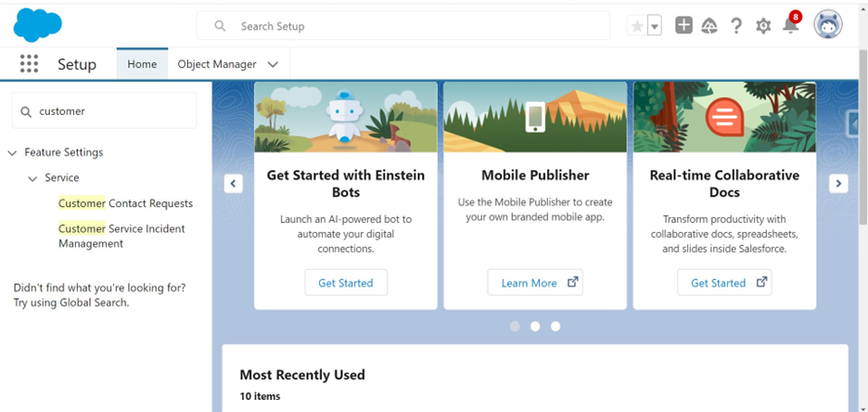Click Learn More for Mobile Publisher
The height and width of the screenshot is (412, 868).
[x=535, y=282]
